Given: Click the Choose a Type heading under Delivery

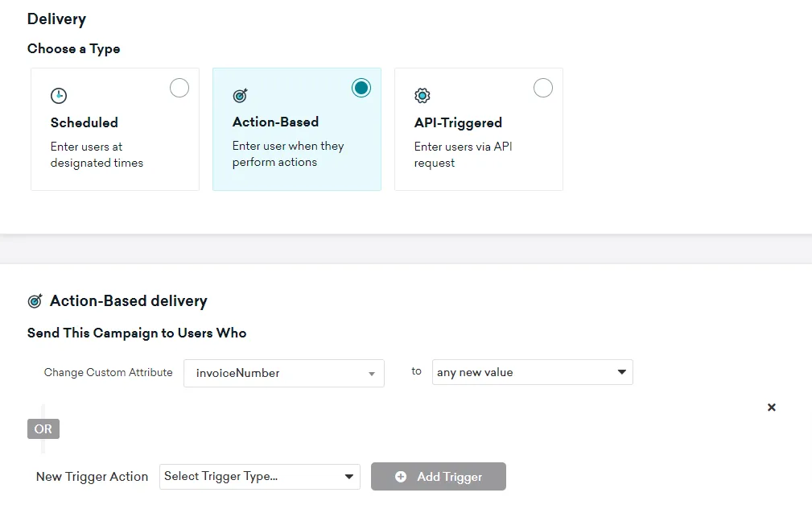Looking at the screenshot, I should click(x=74, y=48).
